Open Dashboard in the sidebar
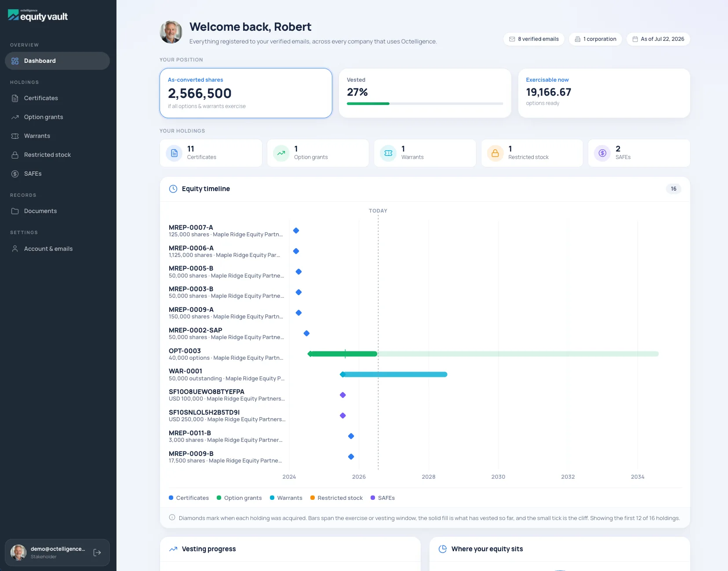Image resolution: width=728 pixels, height=571 pixels. 57,61
